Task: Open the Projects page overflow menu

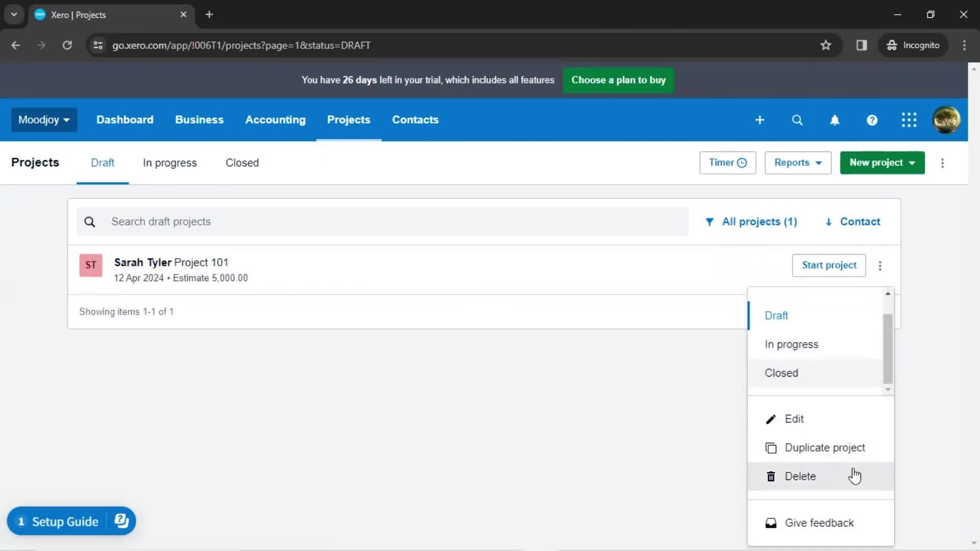Action: (942, 163)
